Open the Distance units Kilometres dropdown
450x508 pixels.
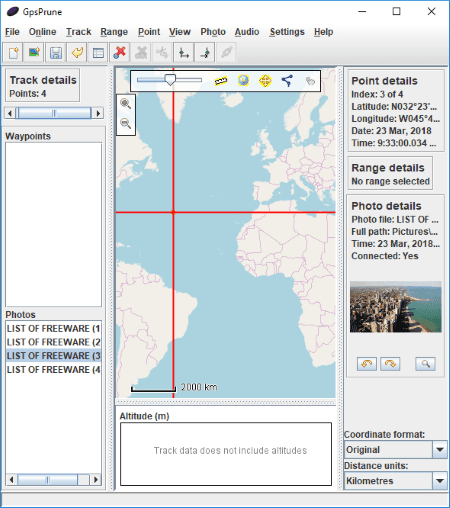click(x=395, y=481)
